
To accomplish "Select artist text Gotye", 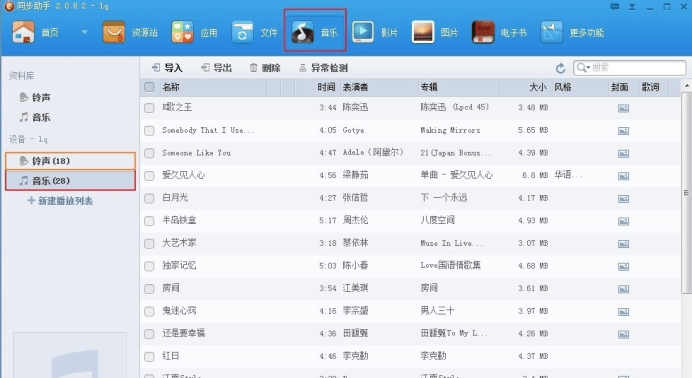I will click(x=354, y=130).
